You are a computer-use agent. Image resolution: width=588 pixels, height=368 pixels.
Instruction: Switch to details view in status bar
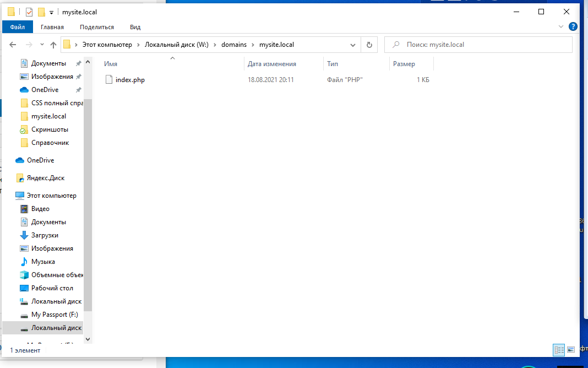click(559, 350)
